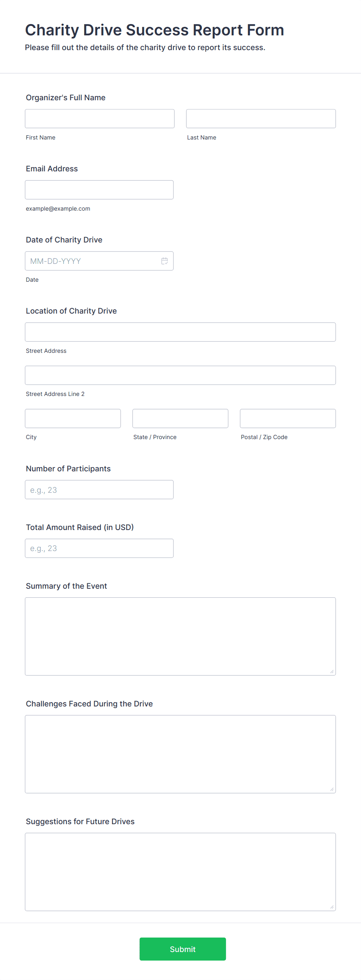361x980 pixels.
Task: Click the Last Name input field
Action: [x=260, y=119]
